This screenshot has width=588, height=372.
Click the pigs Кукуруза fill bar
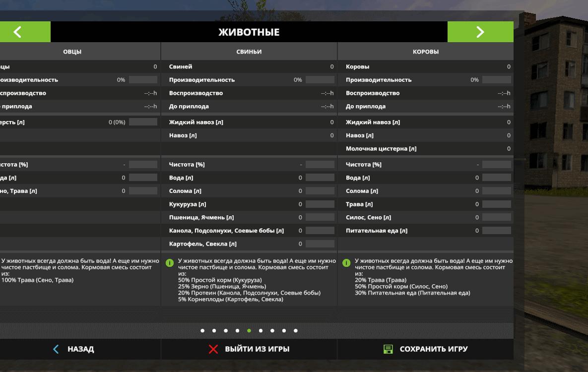[320, 204]
